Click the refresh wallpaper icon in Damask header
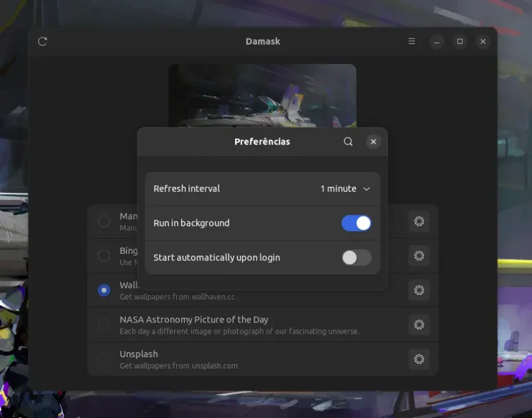This screenshot has height=418, width=532. [42, 41]
